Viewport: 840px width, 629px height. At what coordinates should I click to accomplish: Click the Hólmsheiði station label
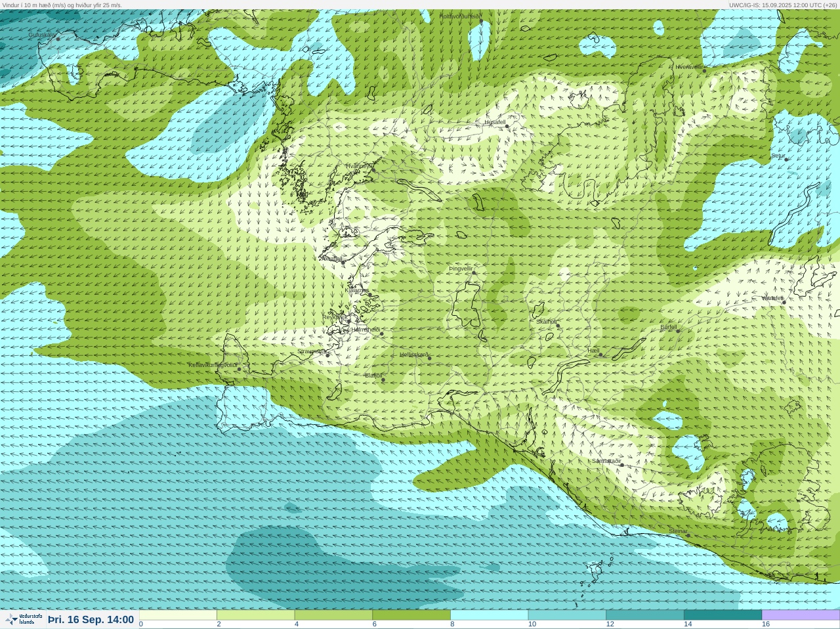366,330
